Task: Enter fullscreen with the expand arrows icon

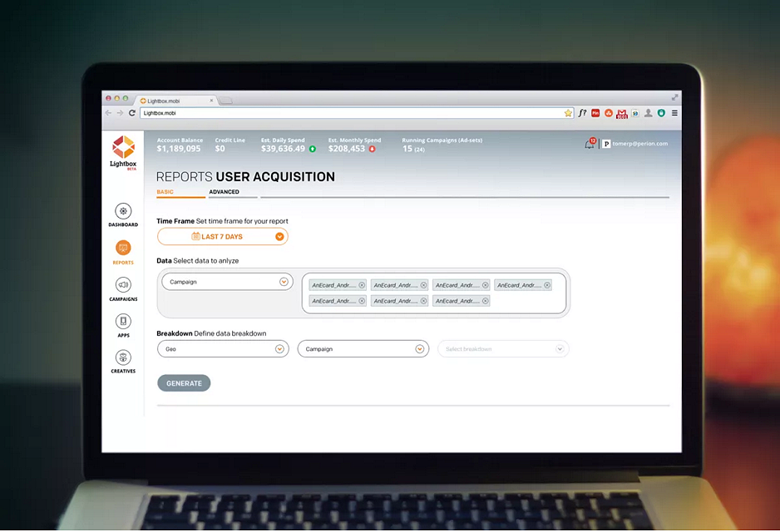Action: click(674, 97)
